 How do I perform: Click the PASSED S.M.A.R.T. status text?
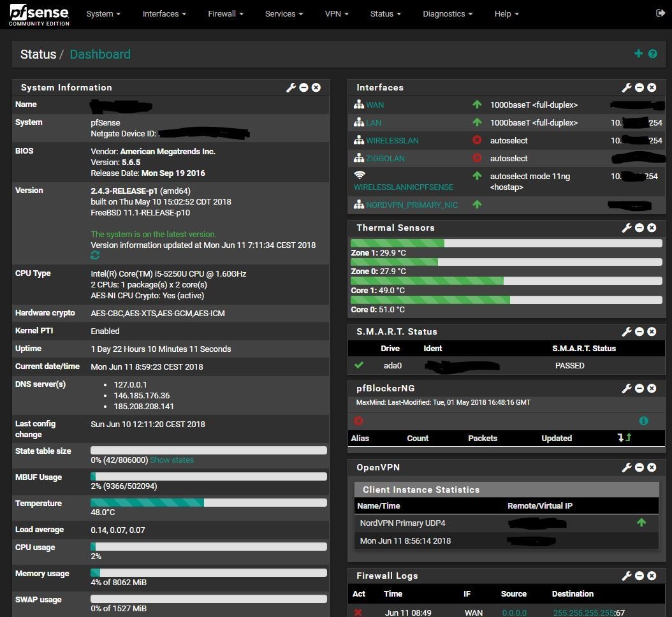point(569,365)
